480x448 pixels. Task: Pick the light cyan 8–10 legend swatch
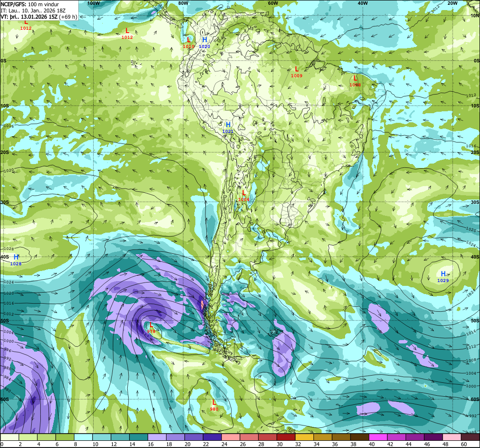point(83,437)
